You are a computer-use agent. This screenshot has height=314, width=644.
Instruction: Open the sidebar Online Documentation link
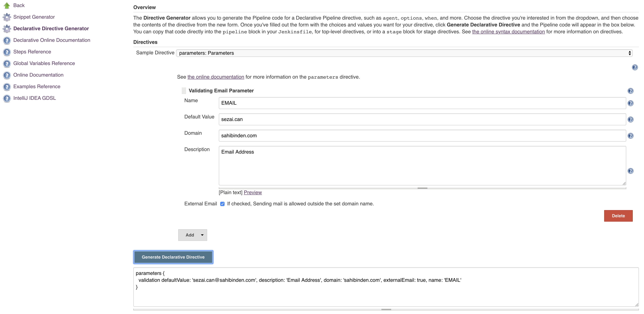pos(38,75)
